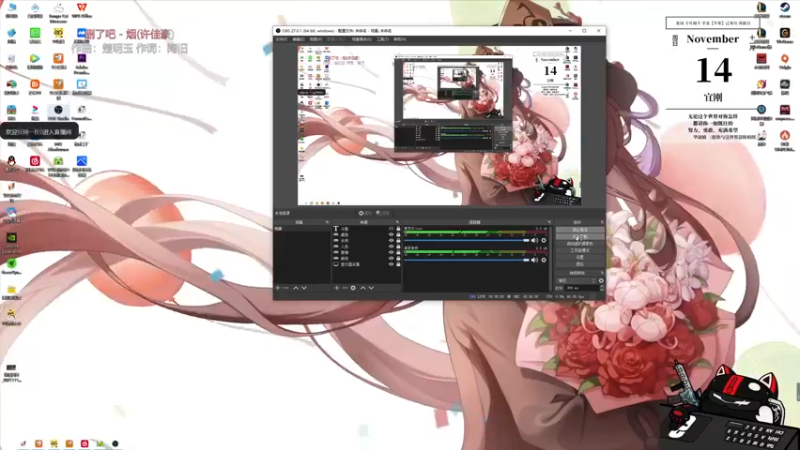Image resolution: width=800 pixels, height=450 pixels.
Task: Step the transition duration value
Action: (x=602, y=288)
